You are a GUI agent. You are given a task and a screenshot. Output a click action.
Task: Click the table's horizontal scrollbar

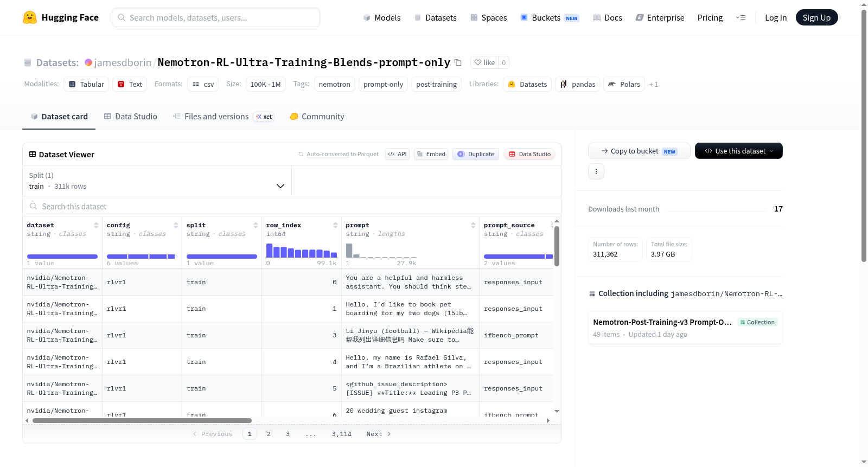tap(142, 420)
